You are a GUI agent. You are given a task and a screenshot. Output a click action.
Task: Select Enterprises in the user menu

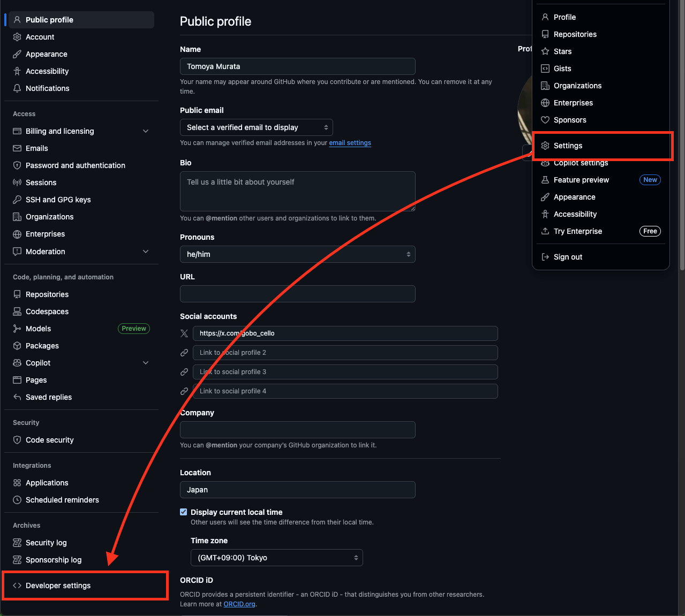601,103
